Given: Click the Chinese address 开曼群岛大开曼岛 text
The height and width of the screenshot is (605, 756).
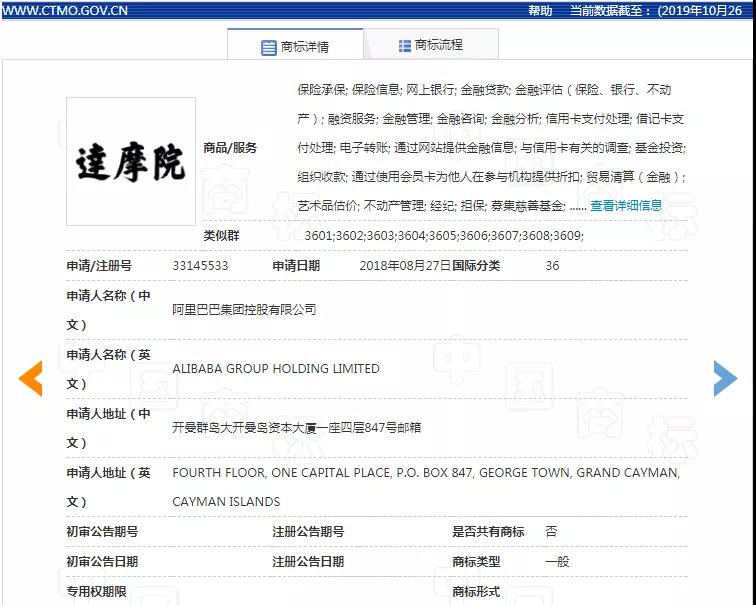Looking at the screenshot, I should click(297, 428).
